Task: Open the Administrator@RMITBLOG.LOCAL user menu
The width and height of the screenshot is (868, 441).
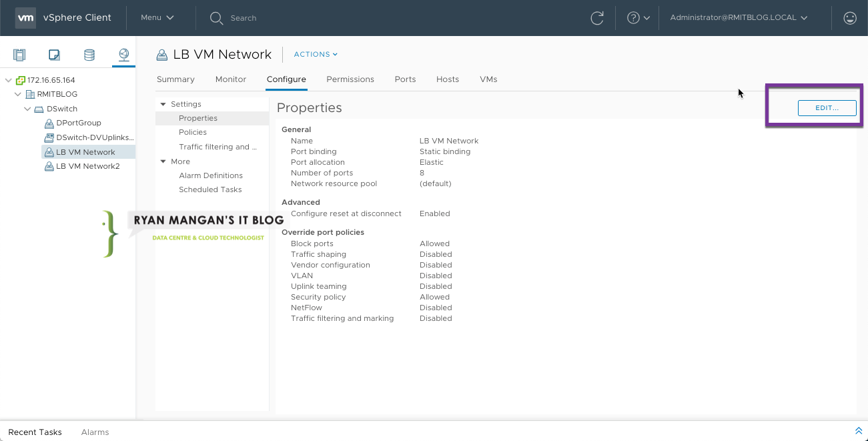Action: point(739,18)
